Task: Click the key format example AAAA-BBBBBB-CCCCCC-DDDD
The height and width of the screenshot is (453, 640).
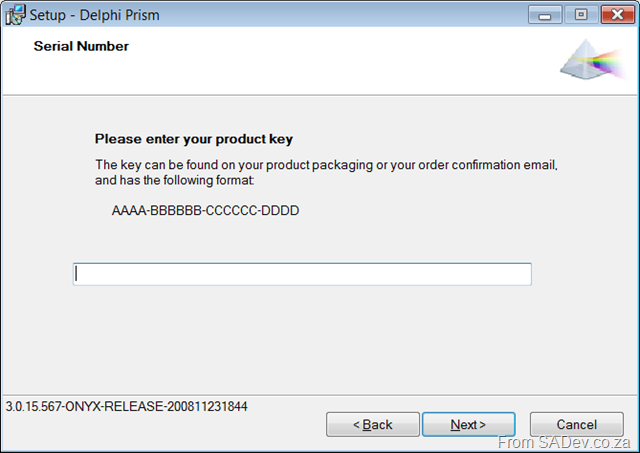Action: click(x=205, y=211)
